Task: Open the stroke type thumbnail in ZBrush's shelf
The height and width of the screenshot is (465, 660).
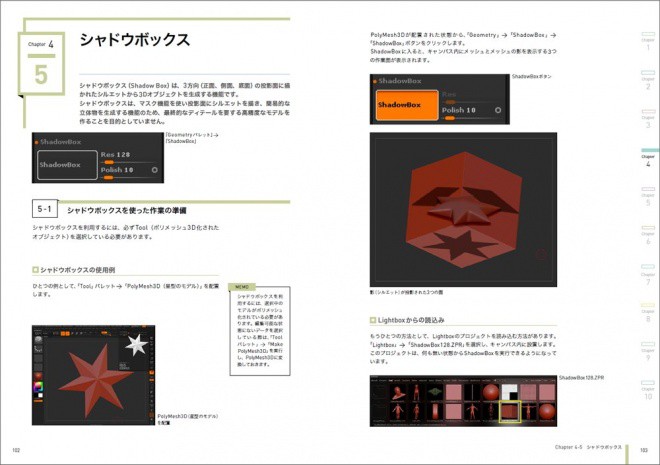Action: [38, 349]
